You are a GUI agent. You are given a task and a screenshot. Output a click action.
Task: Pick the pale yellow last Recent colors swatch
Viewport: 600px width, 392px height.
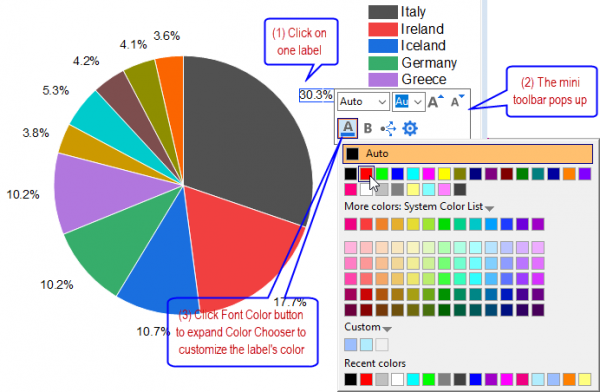pos(585,379)
